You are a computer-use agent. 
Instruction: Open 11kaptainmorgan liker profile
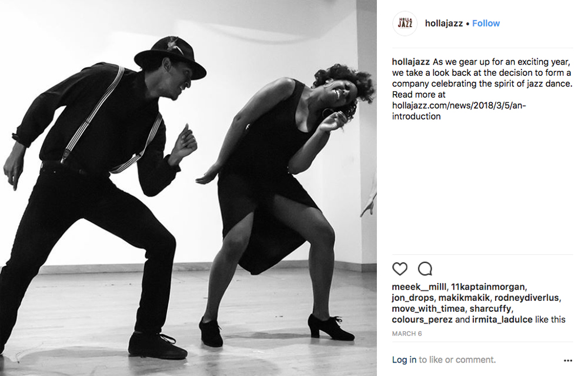pos(487,287)
